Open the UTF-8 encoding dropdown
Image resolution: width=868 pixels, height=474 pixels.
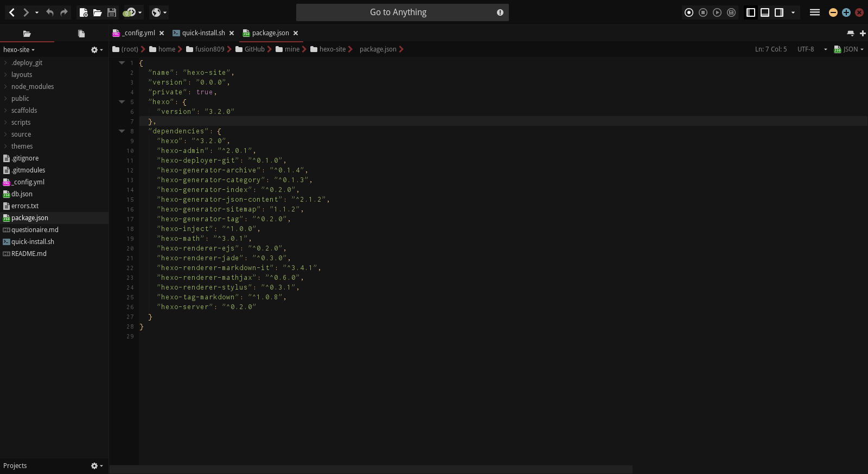pyautogui.click(x=812, y=49)
